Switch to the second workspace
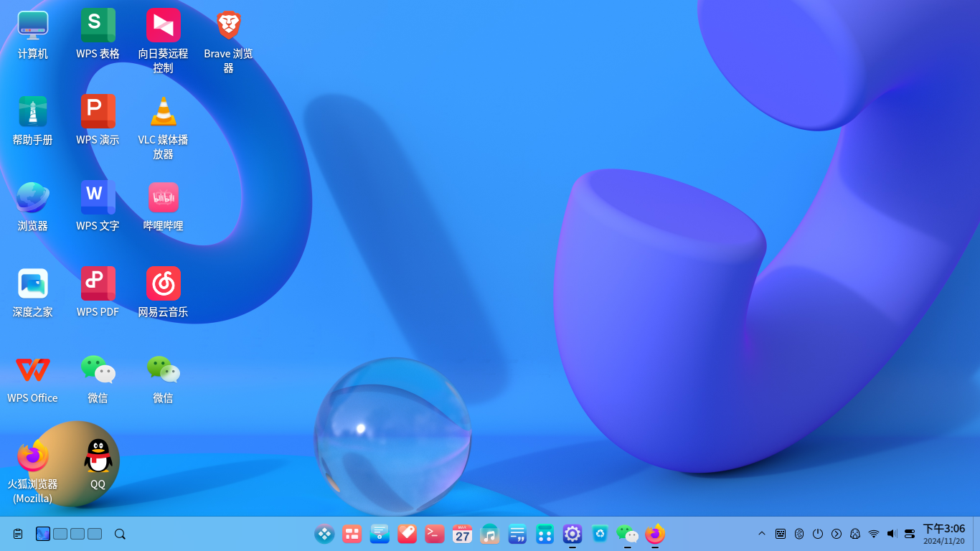 [60, 534]
